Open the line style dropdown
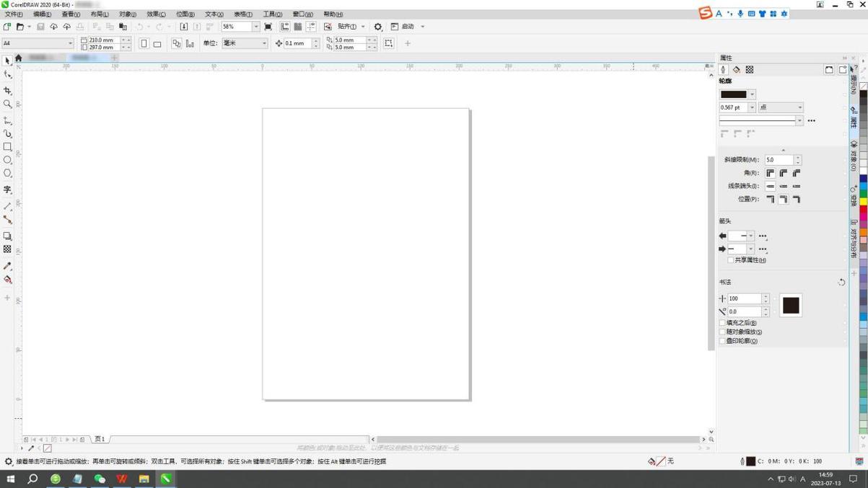 (799, 120)
